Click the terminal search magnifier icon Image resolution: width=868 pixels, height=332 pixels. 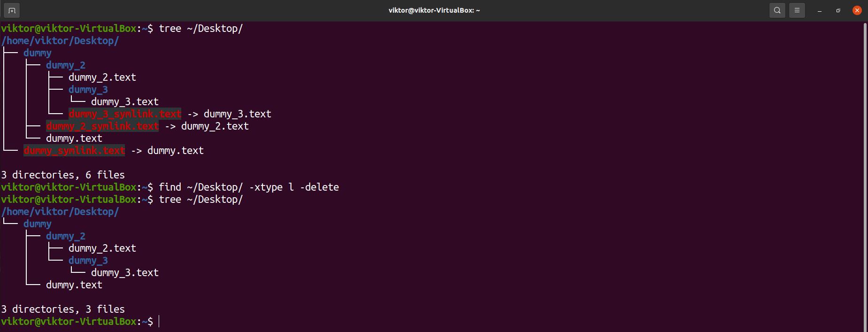click(x=777, y=10)
